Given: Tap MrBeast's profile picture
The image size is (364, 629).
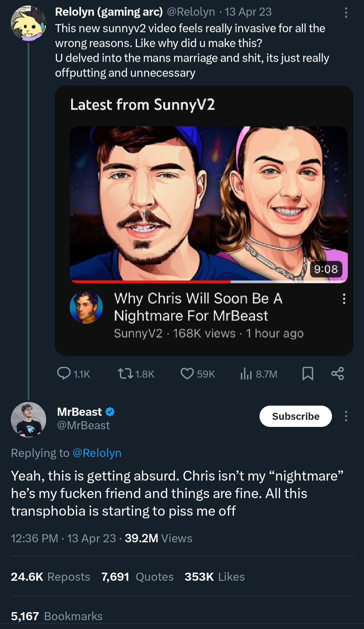Looking at the screenshot, I should coord(28,419).
